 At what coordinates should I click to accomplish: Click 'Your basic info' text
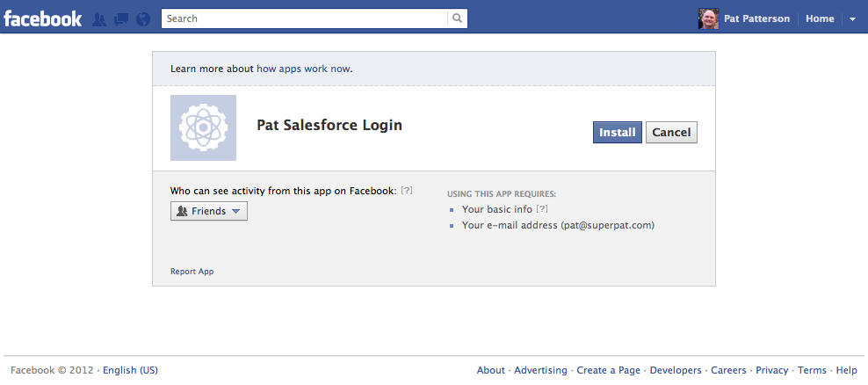497,209
